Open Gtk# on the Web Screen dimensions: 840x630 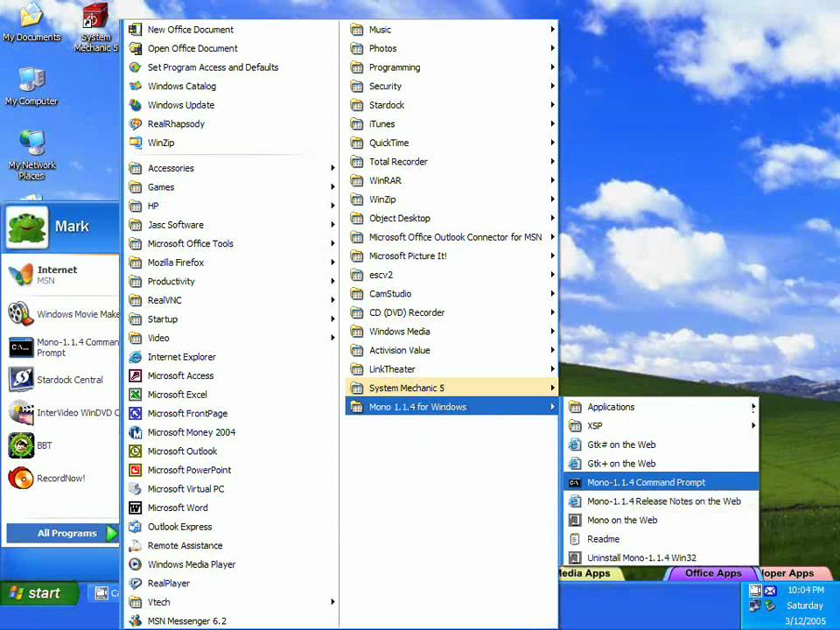(x=661, y=444)
